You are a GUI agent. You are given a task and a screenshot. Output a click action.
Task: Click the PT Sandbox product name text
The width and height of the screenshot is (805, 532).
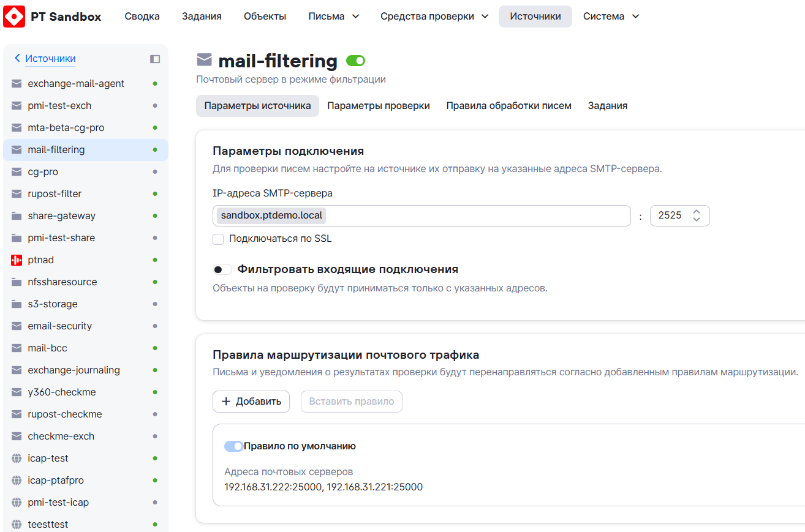66,17
